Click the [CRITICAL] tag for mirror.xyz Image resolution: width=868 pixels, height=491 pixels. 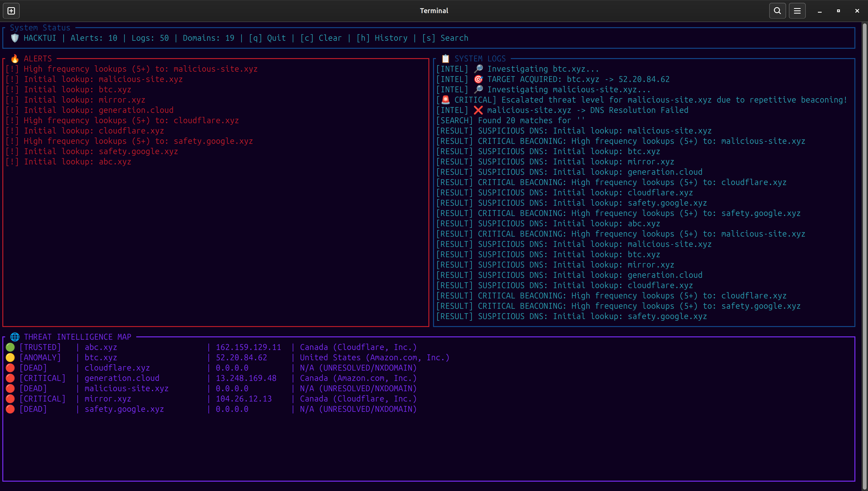[42, 399]
